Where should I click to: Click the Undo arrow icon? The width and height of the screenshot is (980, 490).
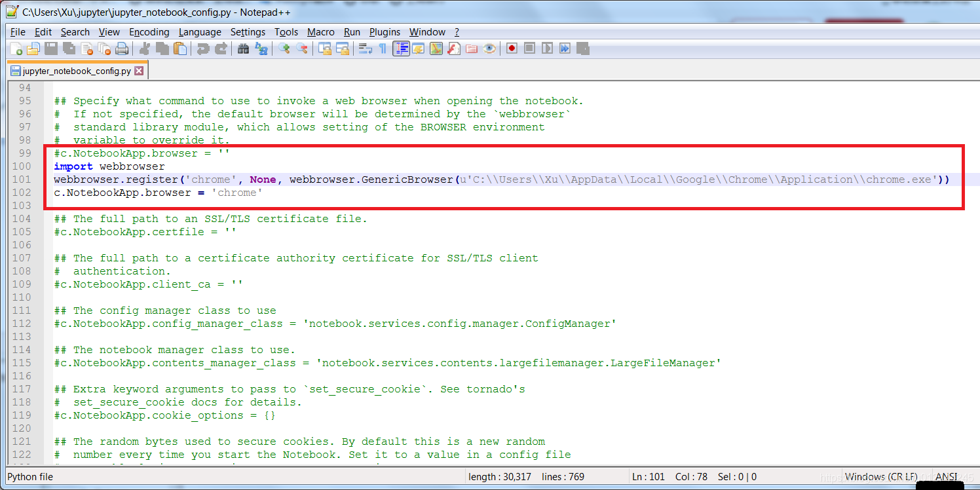point(202,48)
